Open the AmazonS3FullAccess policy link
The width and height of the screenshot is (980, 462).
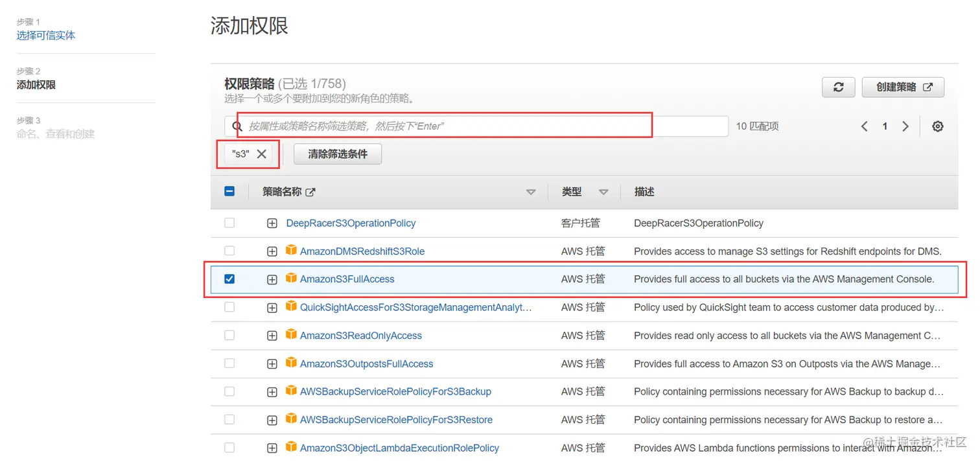(347, 279)
